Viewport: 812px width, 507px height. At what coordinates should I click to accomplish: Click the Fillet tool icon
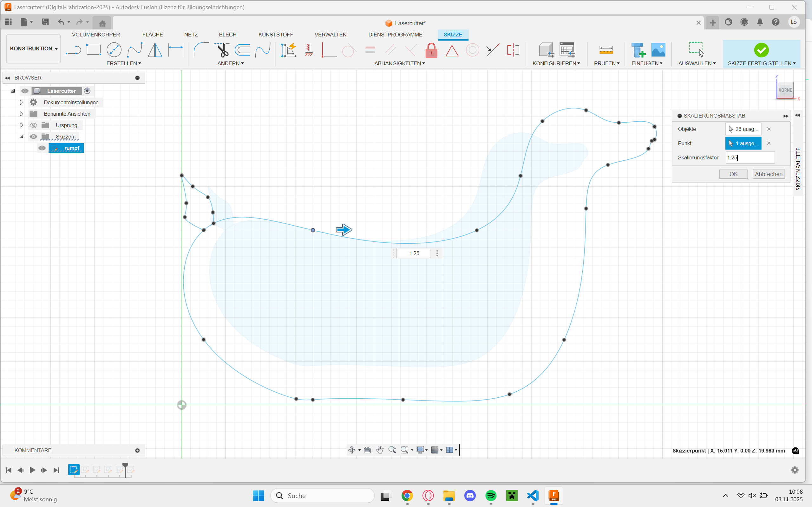tap(201, 50)
